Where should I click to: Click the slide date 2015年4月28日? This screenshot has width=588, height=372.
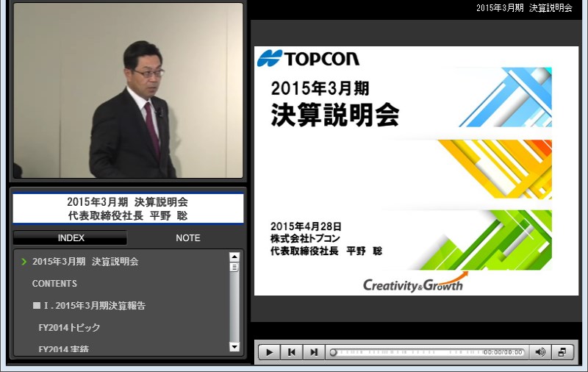click(x=306, y=226)
